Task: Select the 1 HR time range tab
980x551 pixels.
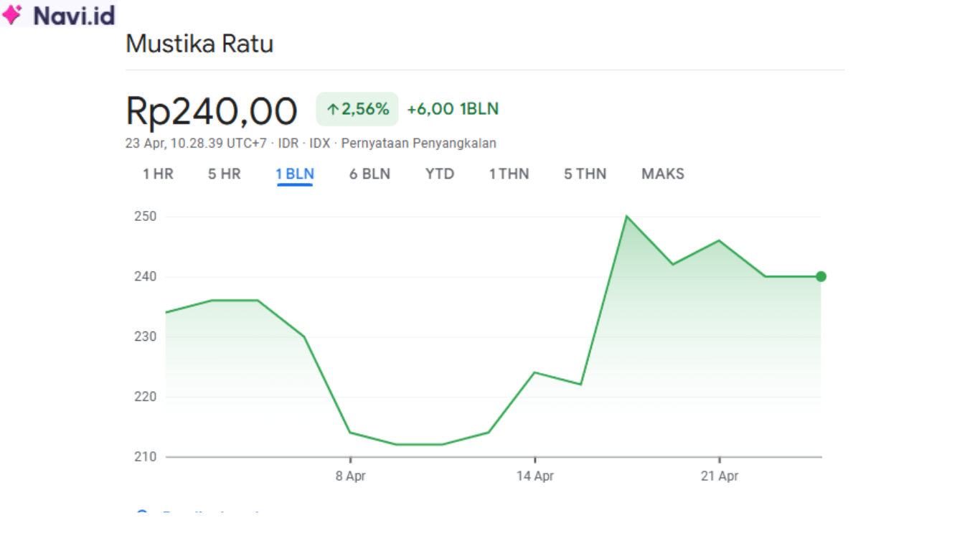Action: pyautogui.click(x=158, y=174)
